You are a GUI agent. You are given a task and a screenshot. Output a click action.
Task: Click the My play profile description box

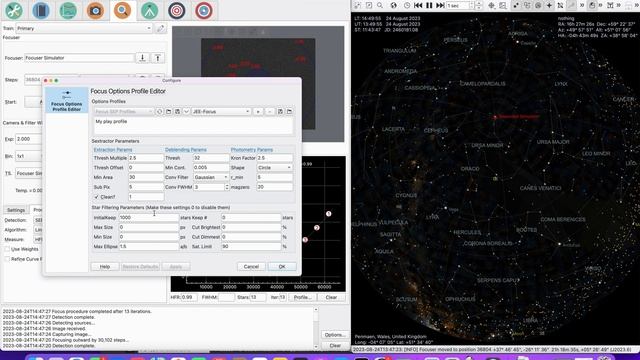click(193, 126)
